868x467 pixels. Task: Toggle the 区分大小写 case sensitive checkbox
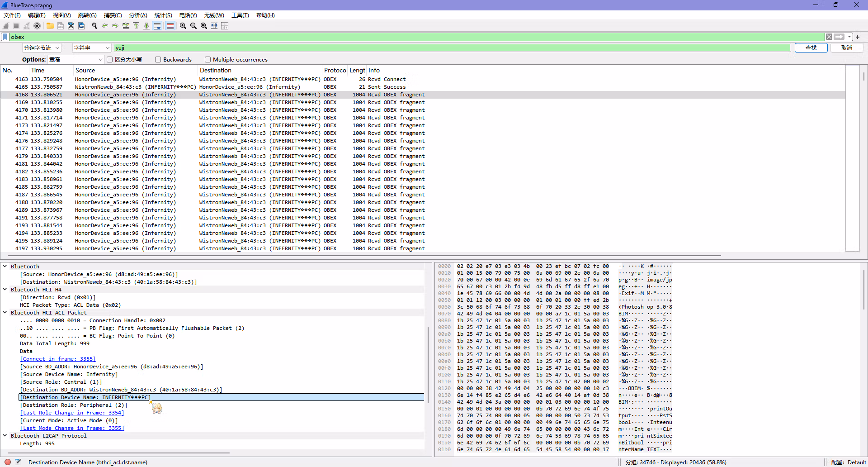pos(109,59)
